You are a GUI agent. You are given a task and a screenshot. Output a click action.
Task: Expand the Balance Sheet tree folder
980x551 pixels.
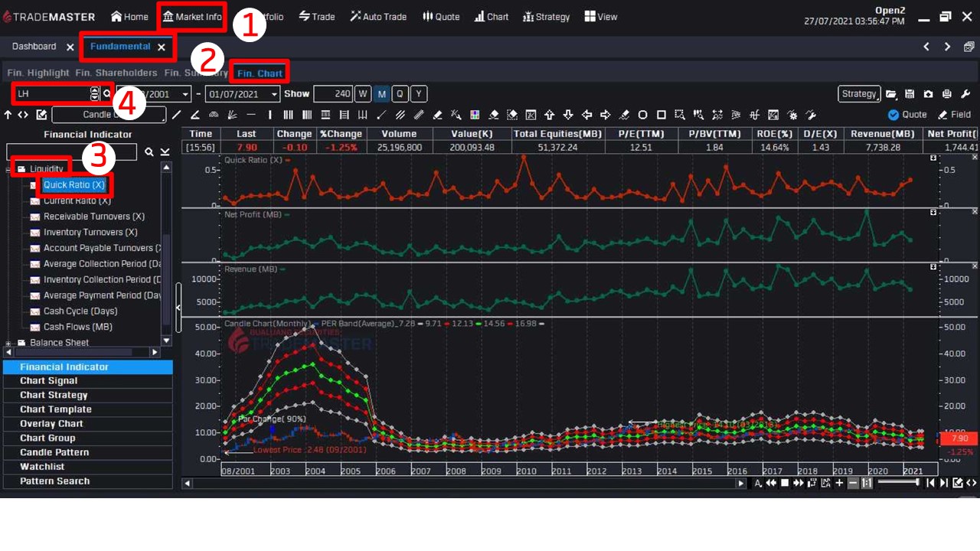(x=8, y=343)
